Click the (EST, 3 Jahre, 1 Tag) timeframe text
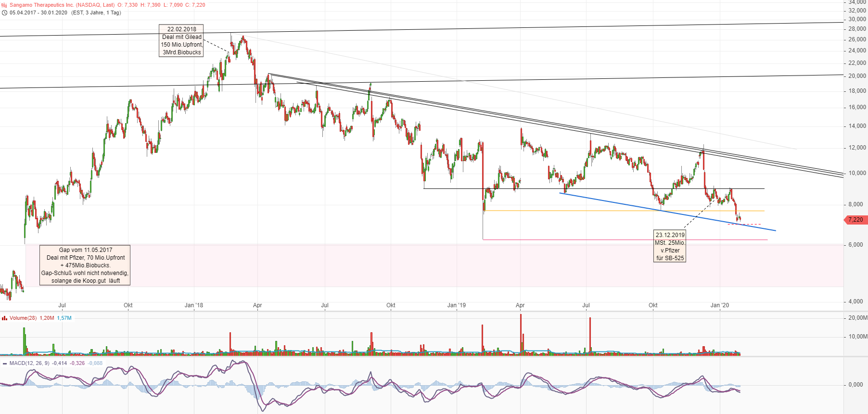Screen dimensions: 868x414 coord(96,13)
